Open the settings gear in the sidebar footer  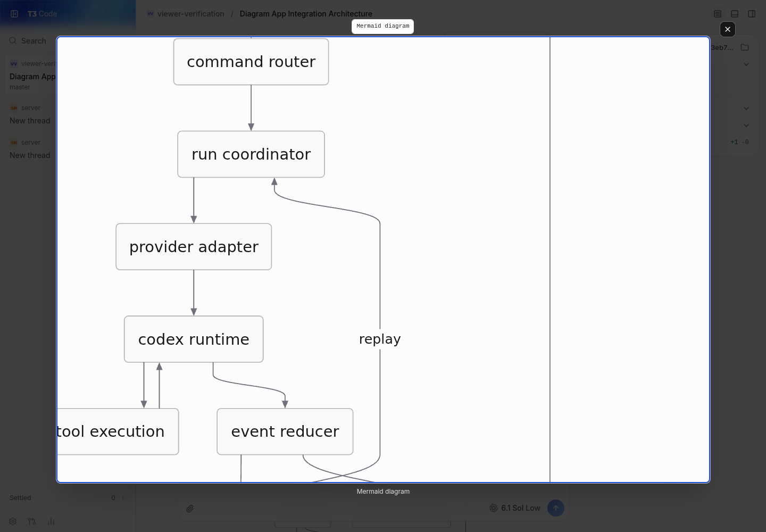pos(13,521)
